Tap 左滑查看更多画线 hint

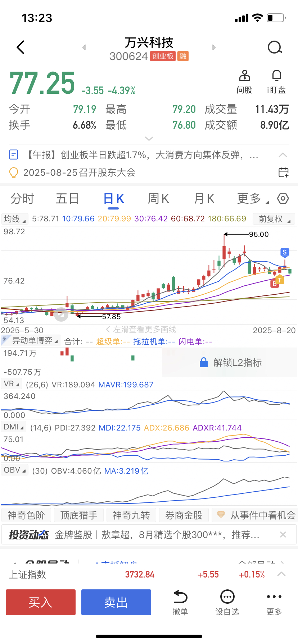coord(141,329)
